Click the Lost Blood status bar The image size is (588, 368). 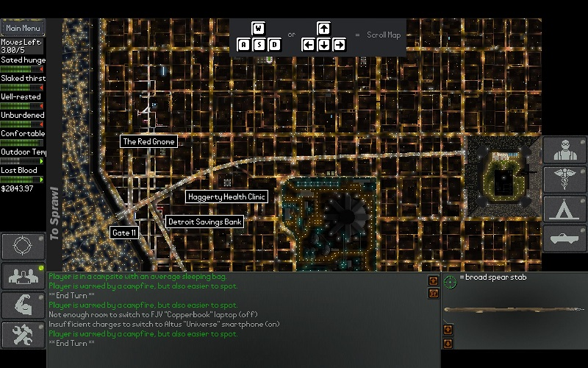(23, 180)
